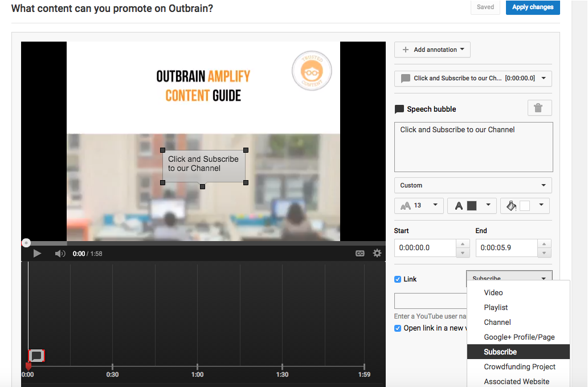The width and height of the screenshot is (588, 387).
Task: Play the video
Action: (37, 254)
